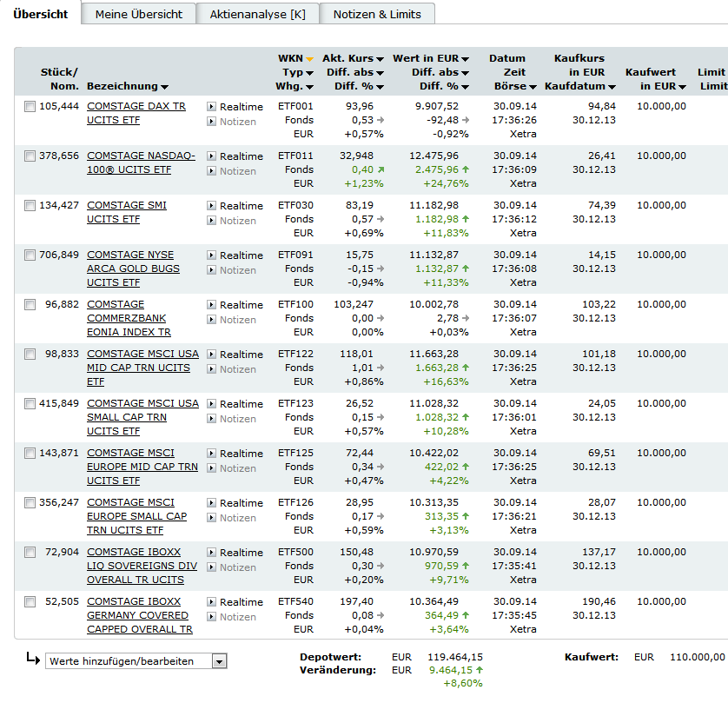Sort by WKN column arrow

point(309,59)
